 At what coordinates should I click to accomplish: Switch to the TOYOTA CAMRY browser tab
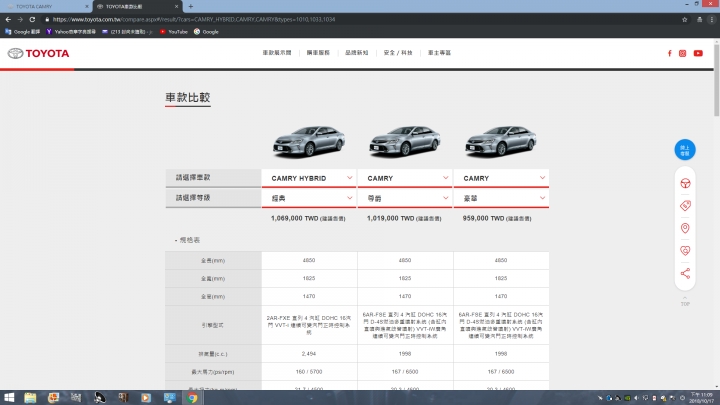46,6
